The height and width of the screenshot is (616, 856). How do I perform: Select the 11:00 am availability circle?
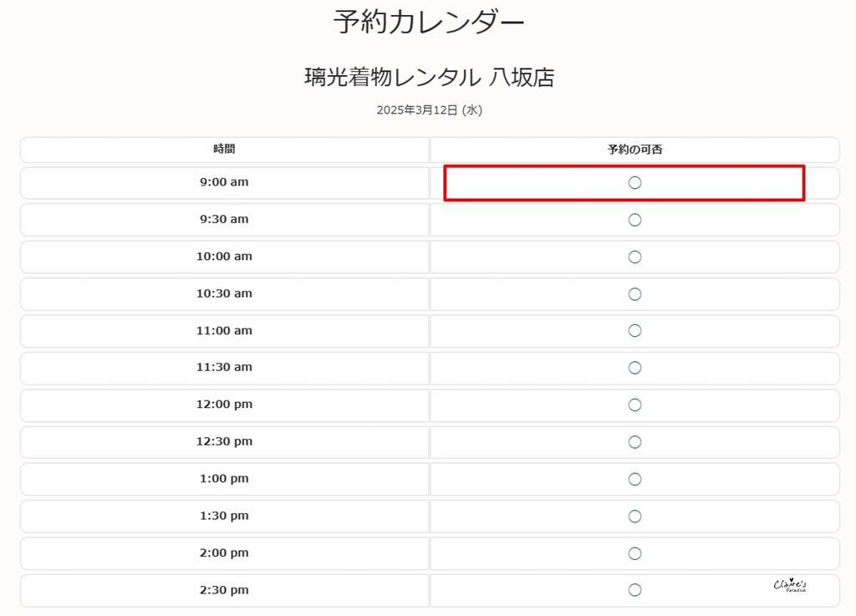[634, 331]
